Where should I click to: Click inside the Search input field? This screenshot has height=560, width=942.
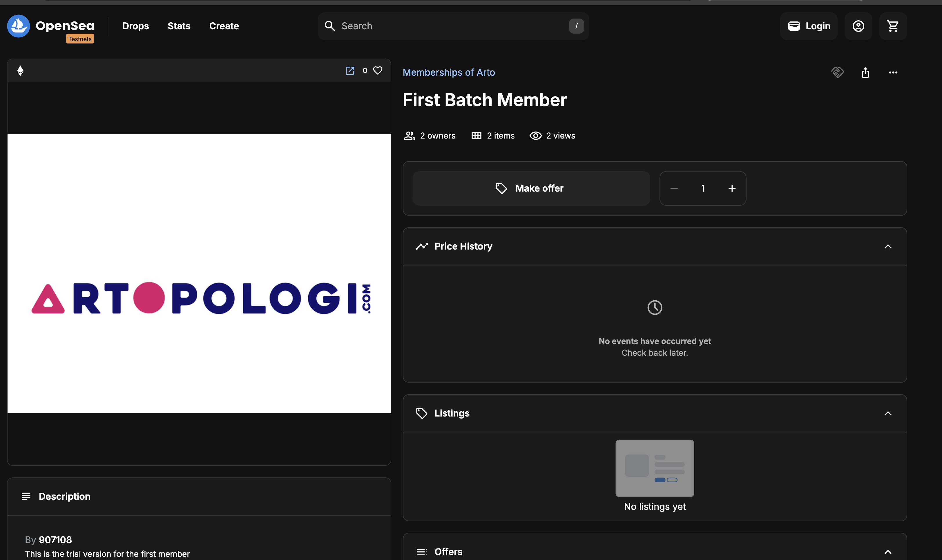(x=434, y=26)
